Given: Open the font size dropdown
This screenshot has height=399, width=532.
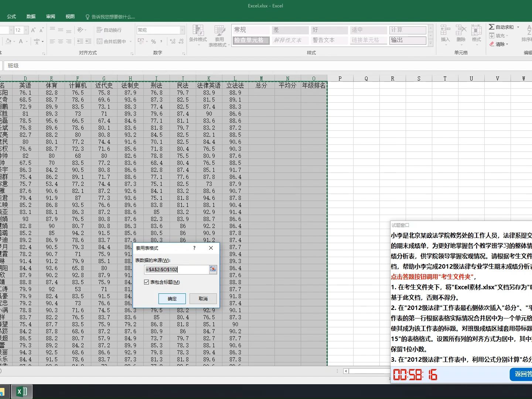Looking at the screenshot, I should tap(26, 30).
